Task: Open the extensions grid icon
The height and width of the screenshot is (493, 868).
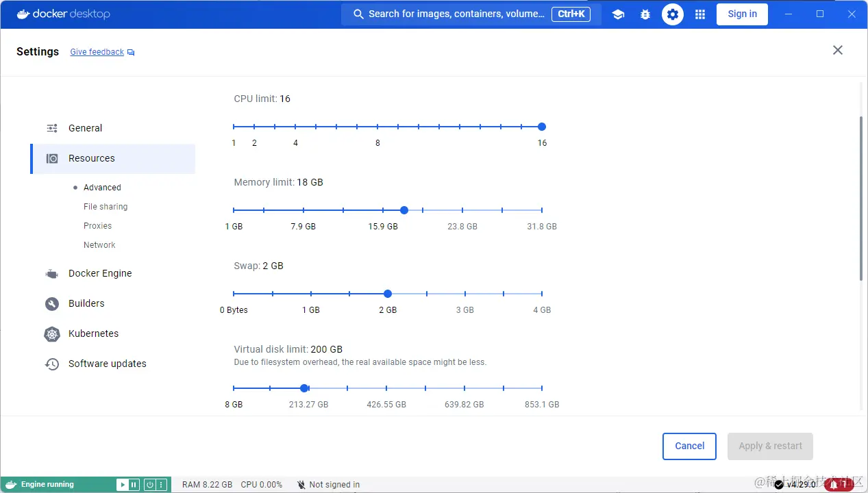Action: pyautogui.click(x=700, y=14)
